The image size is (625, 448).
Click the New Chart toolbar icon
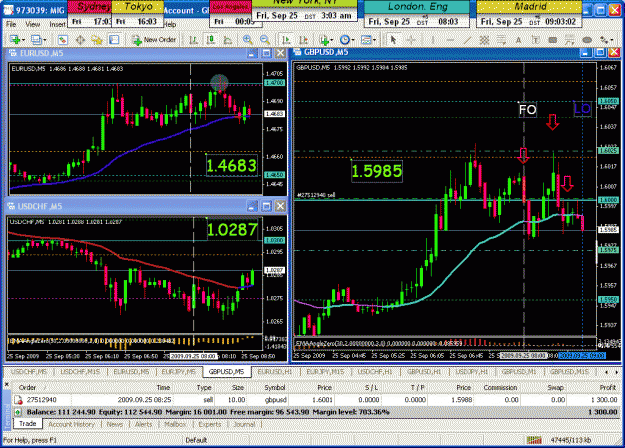coord(15,39)
